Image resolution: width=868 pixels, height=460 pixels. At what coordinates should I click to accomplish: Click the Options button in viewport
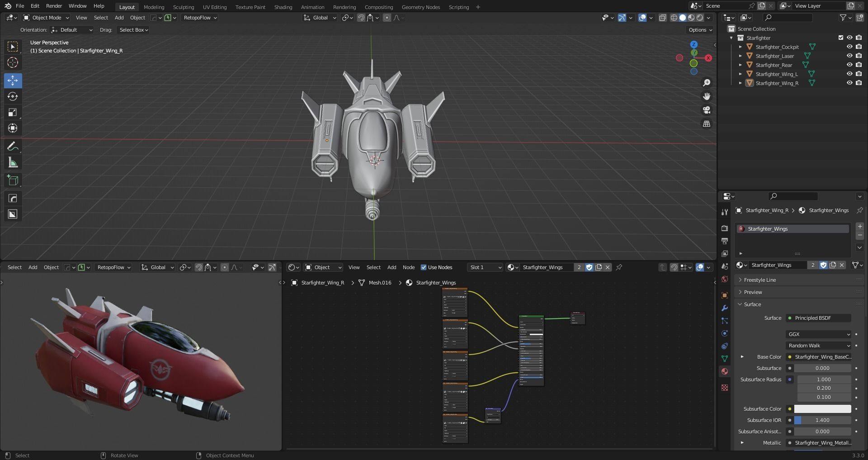point(700,30)
